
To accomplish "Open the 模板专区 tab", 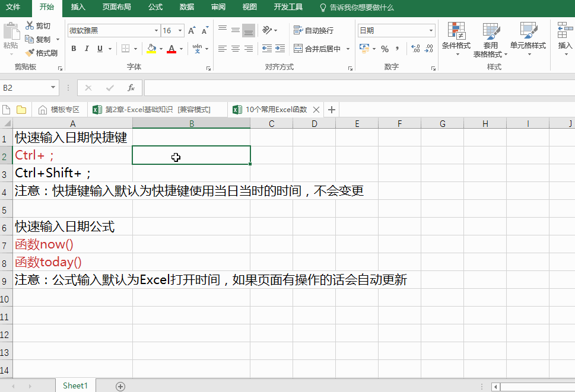I will [x=59, y=110].
